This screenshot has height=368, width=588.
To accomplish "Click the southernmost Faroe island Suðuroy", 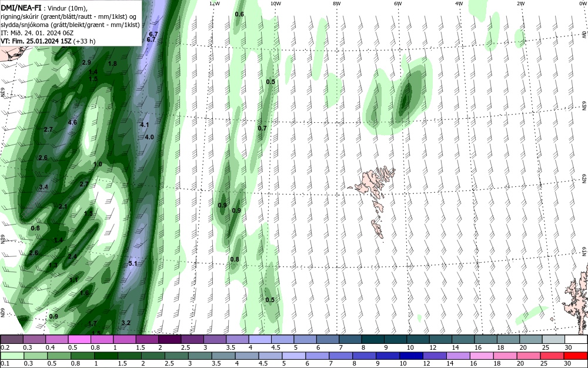I will pos(377,229).
